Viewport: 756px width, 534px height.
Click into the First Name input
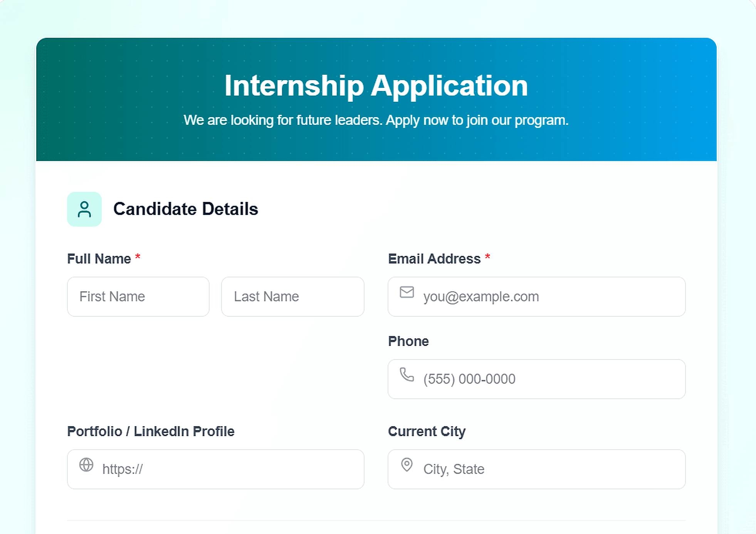click(x=138, y=296)
